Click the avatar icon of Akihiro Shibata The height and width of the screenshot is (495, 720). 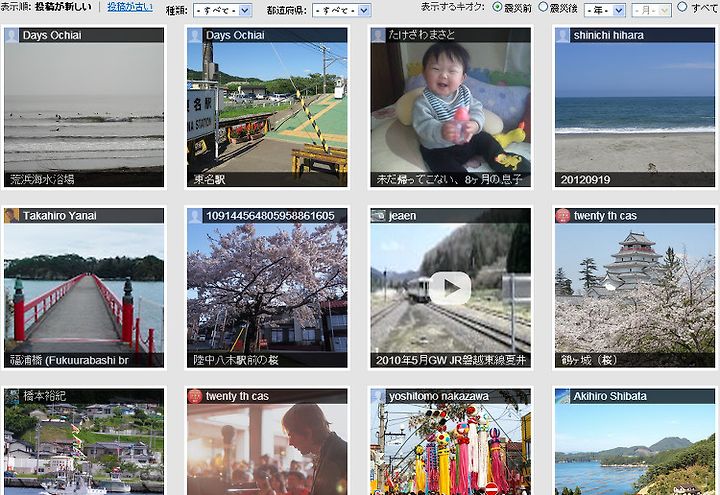(x=562, y=396)
